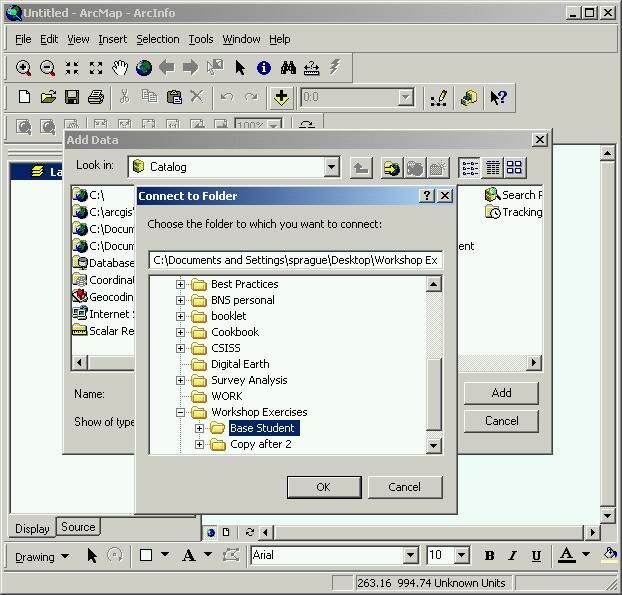Launch ArcCatalog from the toolbar
Image resolution: width=622 pixels, height=595 pixels.
(468, 98)
